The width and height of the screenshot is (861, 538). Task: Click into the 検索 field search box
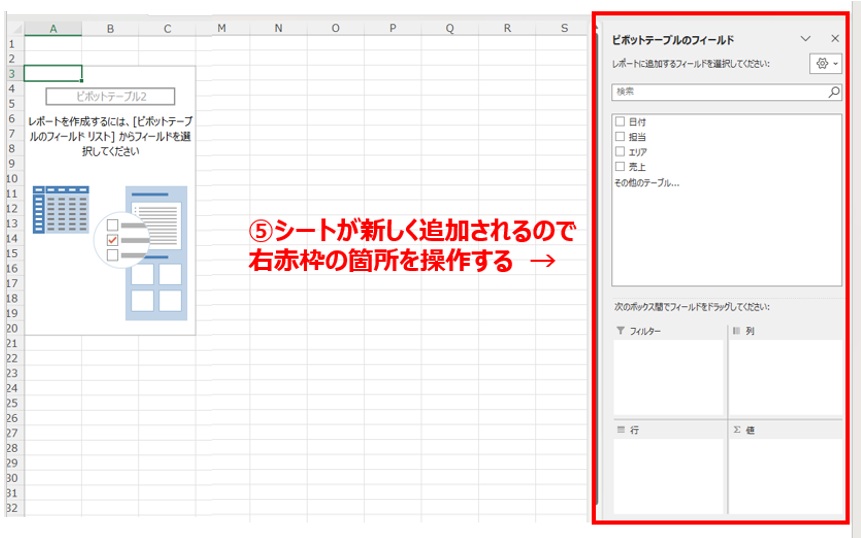[x=718, y=92]
